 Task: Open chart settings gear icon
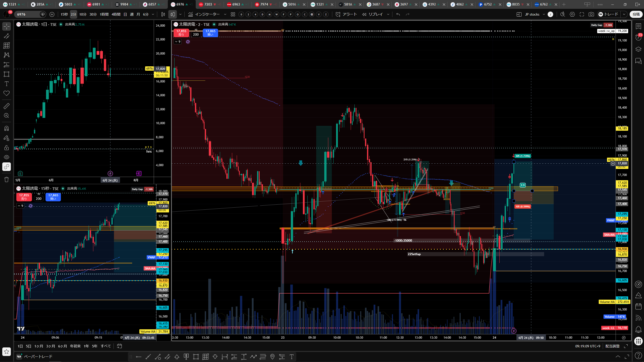tap(572, 14)
